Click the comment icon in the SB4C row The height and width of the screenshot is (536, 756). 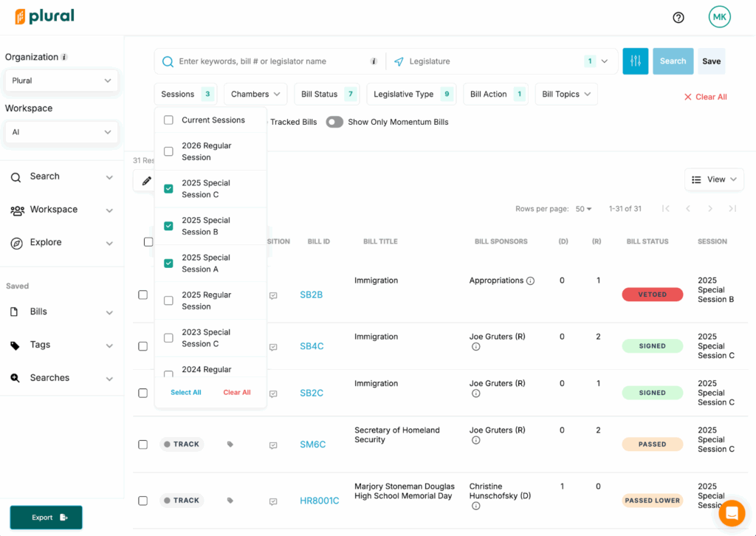(x=273, y=347)
